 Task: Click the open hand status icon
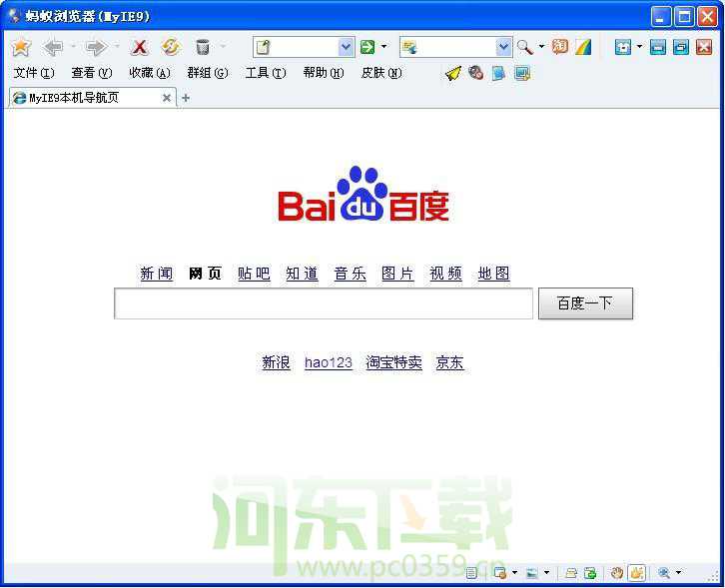click(x=617, y=573)
